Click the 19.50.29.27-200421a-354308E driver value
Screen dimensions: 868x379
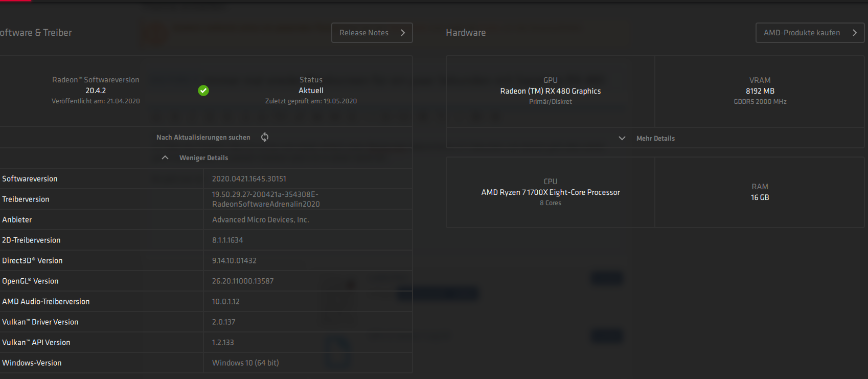266,199
